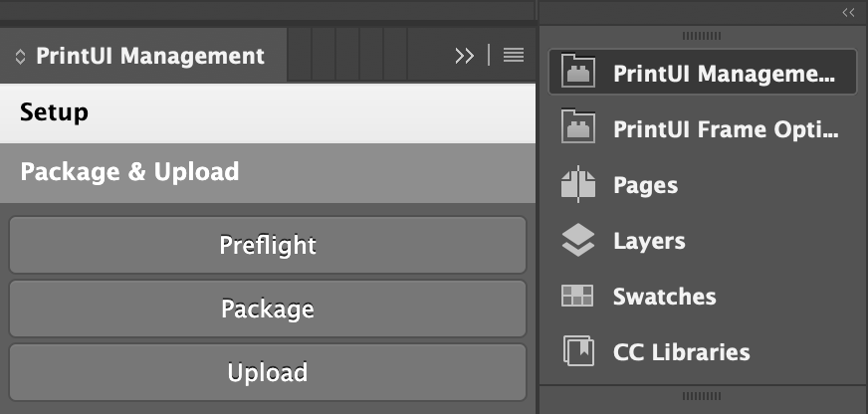868x414 pixels.
Task: Cycle panel size via up-down arrows
Action: click(x=20, y=57)
